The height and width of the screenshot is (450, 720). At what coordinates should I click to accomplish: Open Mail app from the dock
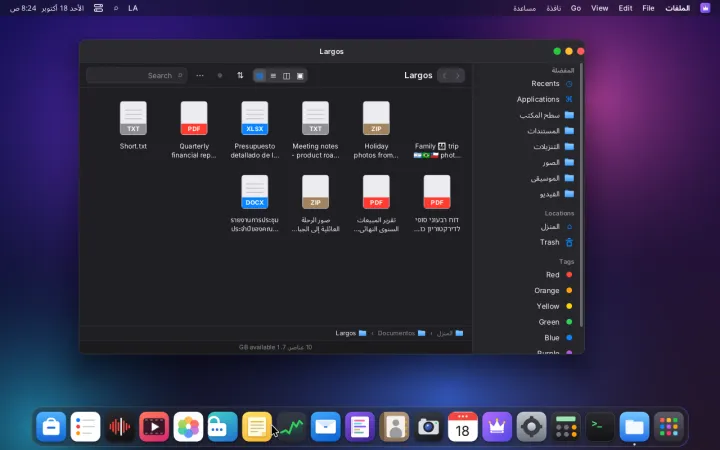pos(326,427)
